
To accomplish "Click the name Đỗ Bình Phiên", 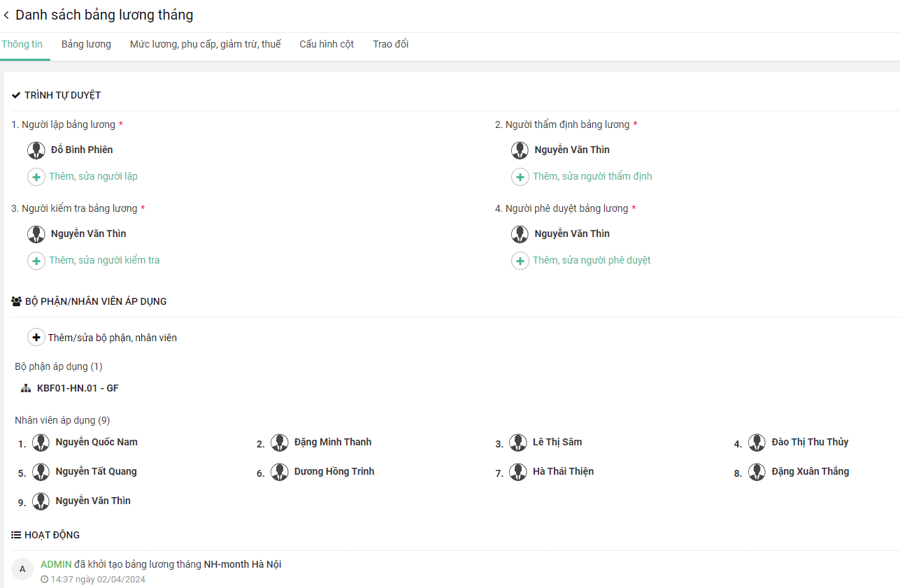I will pos(82,150).
